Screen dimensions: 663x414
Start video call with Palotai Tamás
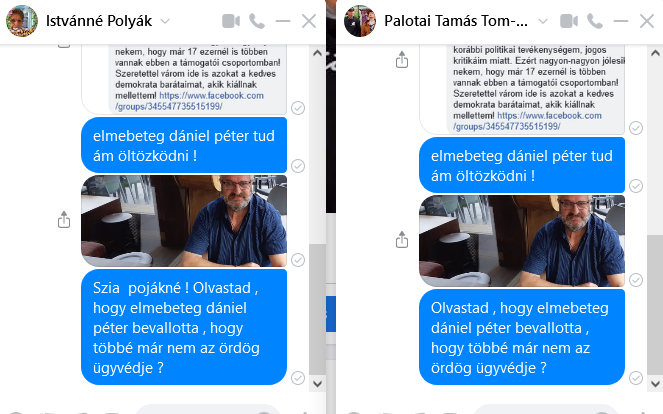pyautogui.click(x=569, y=21)
